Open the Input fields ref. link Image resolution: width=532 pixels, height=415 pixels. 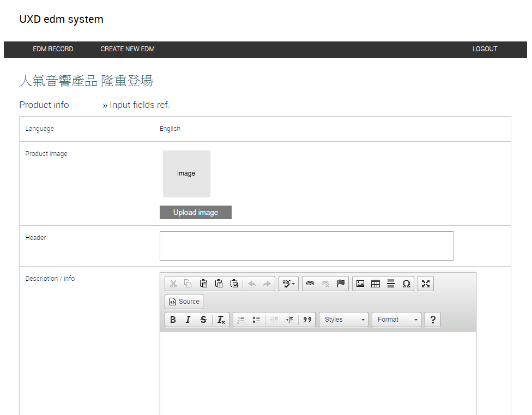136,105
